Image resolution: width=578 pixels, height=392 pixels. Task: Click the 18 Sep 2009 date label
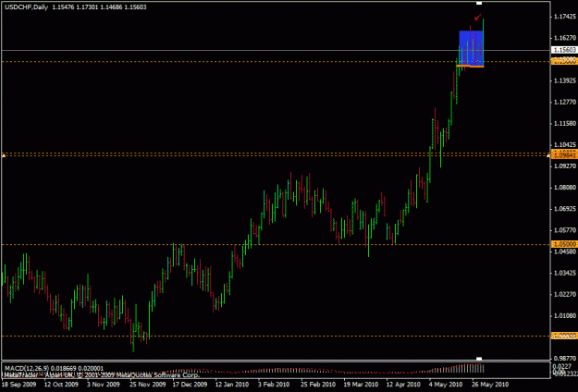[19, 385]
